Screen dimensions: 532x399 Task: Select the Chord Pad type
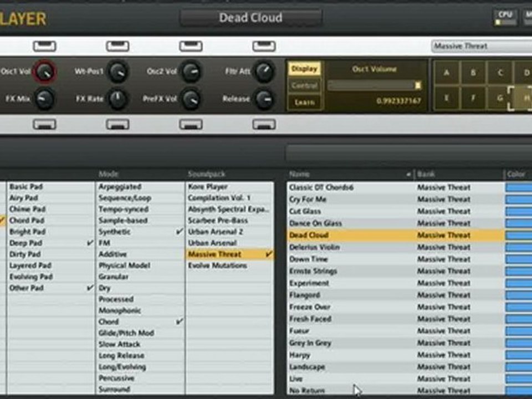[x=50, y=221]
